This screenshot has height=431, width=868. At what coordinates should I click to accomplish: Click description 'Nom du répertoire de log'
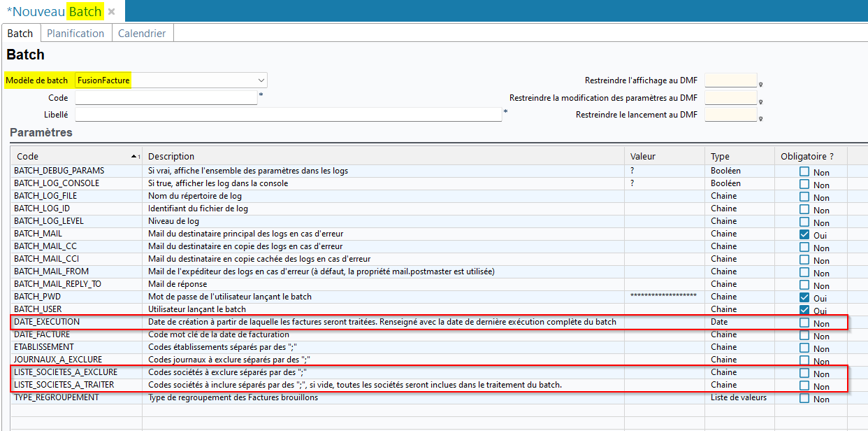(x=195, y=196)
